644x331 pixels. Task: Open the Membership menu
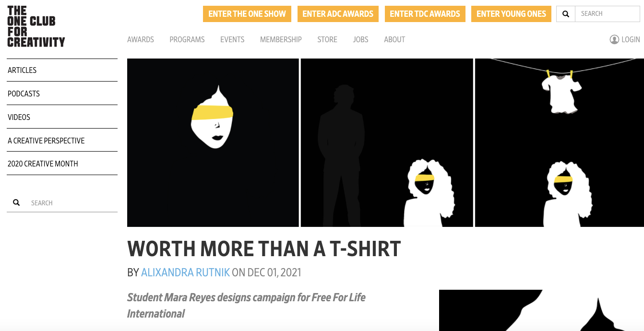pyautogui.click(x=281, y=39)
